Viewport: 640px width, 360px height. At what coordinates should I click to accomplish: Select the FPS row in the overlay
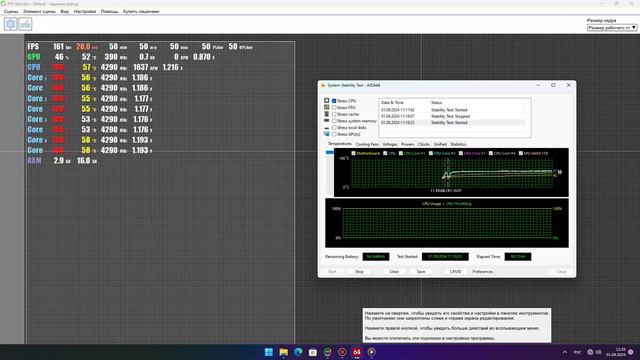click(140, 47)
